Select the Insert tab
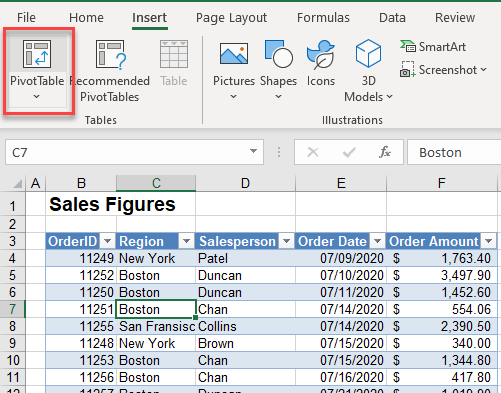This screenshot has width=501, height=393. pyautogui.click(x=149, y=18)
